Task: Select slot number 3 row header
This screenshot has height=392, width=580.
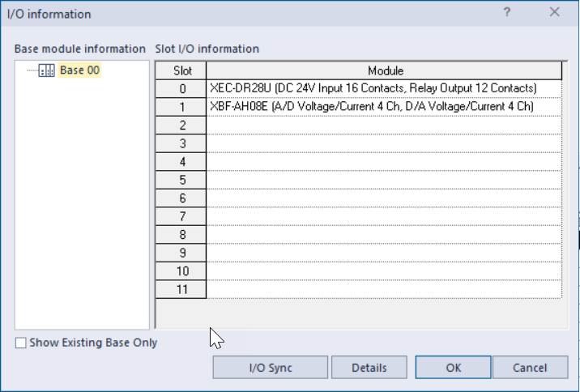Action: pyautogui.click(x=181, y=143)
